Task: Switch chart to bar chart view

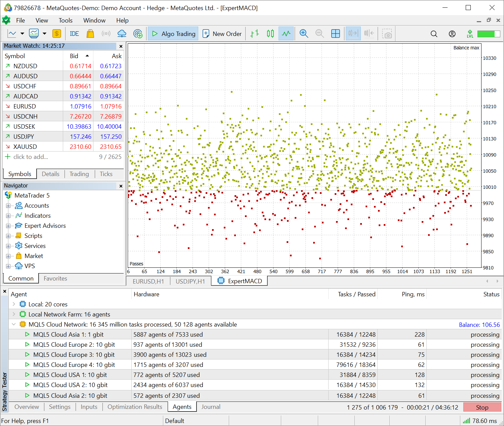Action: pyautogui.click(x=255, y=34)
